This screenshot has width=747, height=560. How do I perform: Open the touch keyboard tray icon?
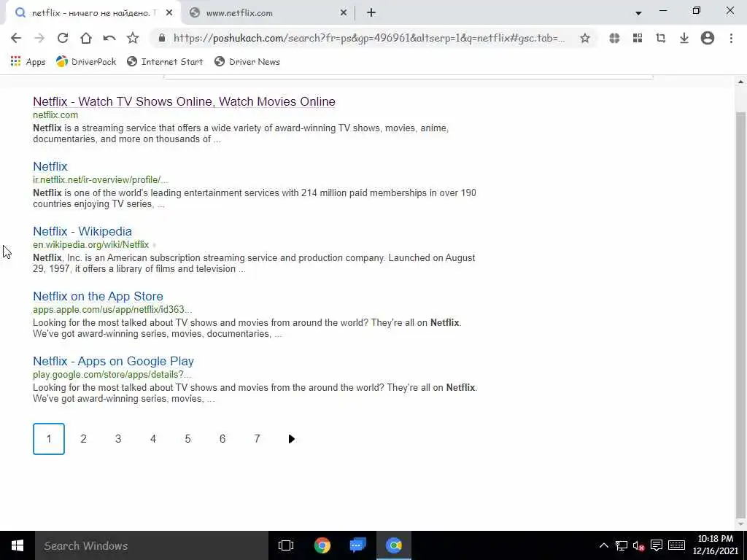click(x=676, y=545)
